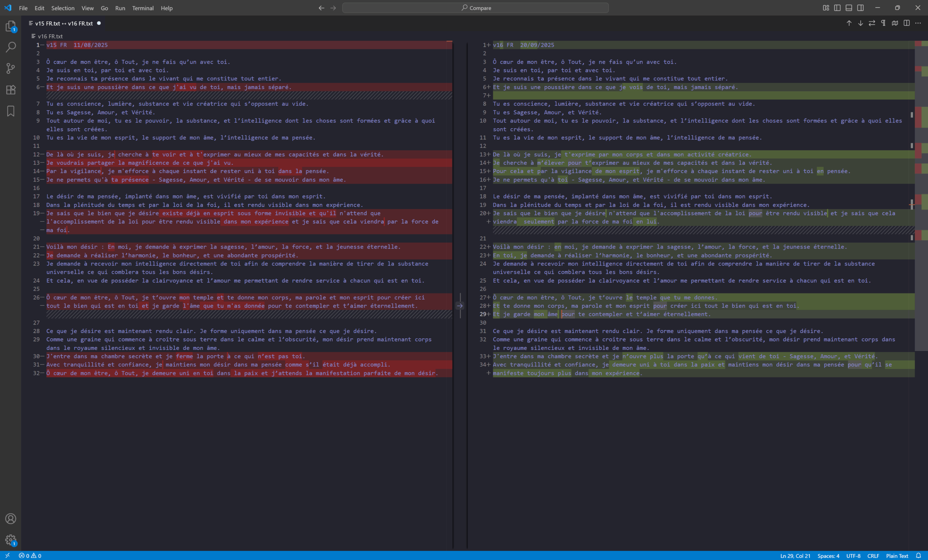Screen dimensions: 928x560
Task: Click the Accounts icon
Action: click(x=11, y=519)
